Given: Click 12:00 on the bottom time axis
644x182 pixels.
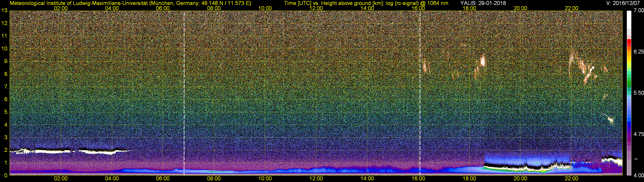Looking at the screenshot, I should point(316,179).
